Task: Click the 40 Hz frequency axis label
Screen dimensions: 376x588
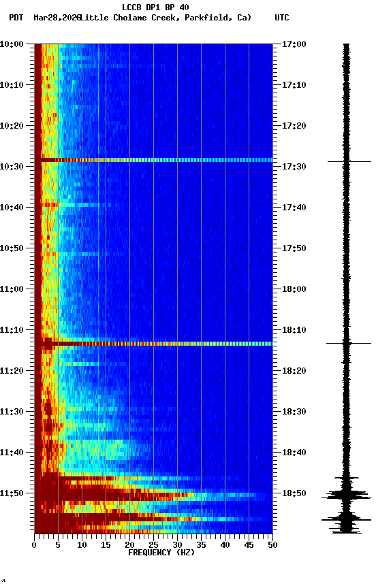Action: point(225,545)
